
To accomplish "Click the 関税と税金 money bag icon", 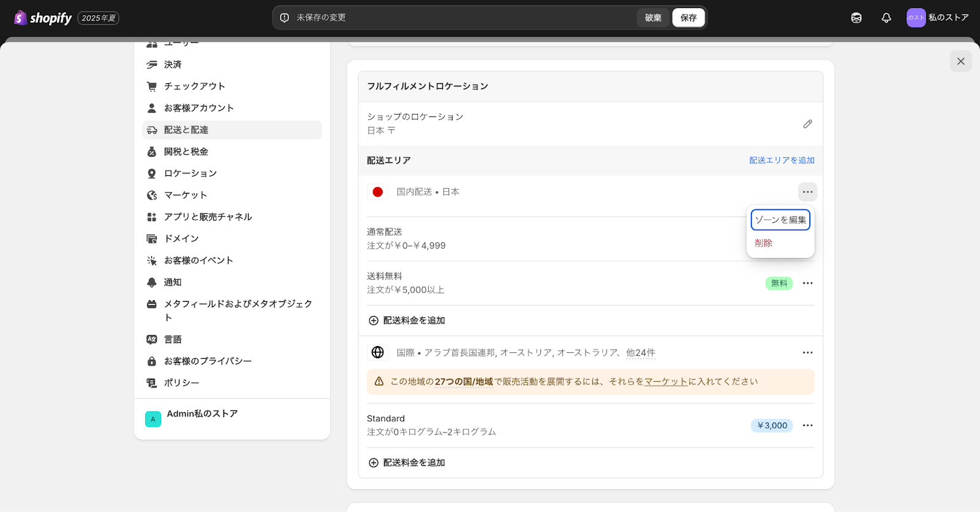I will click(152, 151).
